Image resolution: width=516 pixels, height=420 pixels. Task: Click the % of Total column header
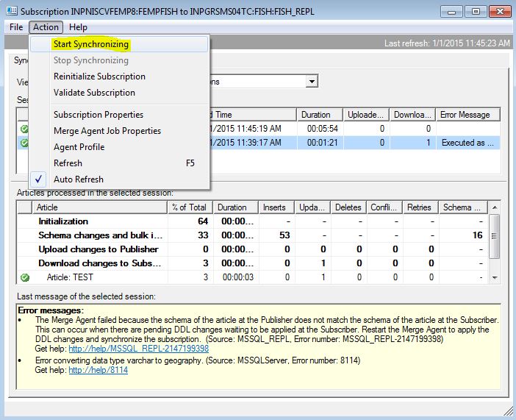pos(190,207)
